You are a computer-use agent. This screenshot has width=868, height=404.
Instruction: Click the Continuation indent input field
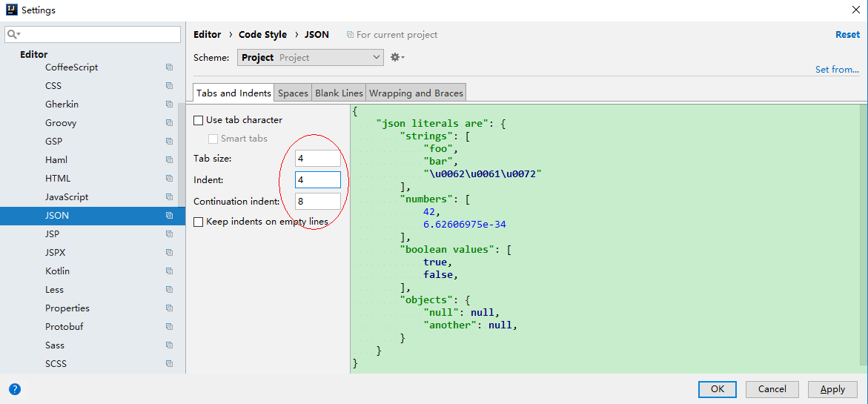click(x=318, y=202)
